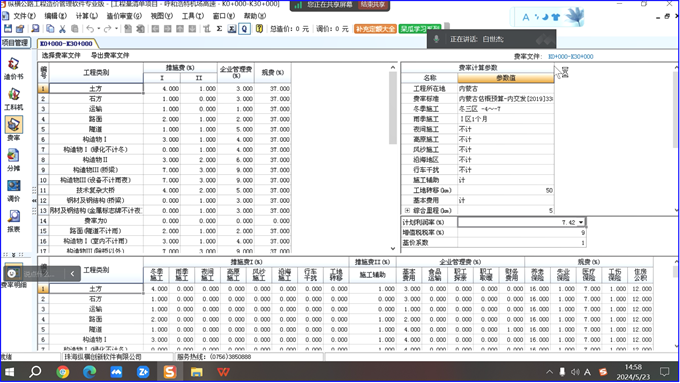Click the cut scissors toolbar icon
The height and width of the screenshot is (383, 680).
pyautogui.click(x=62, y=29)
